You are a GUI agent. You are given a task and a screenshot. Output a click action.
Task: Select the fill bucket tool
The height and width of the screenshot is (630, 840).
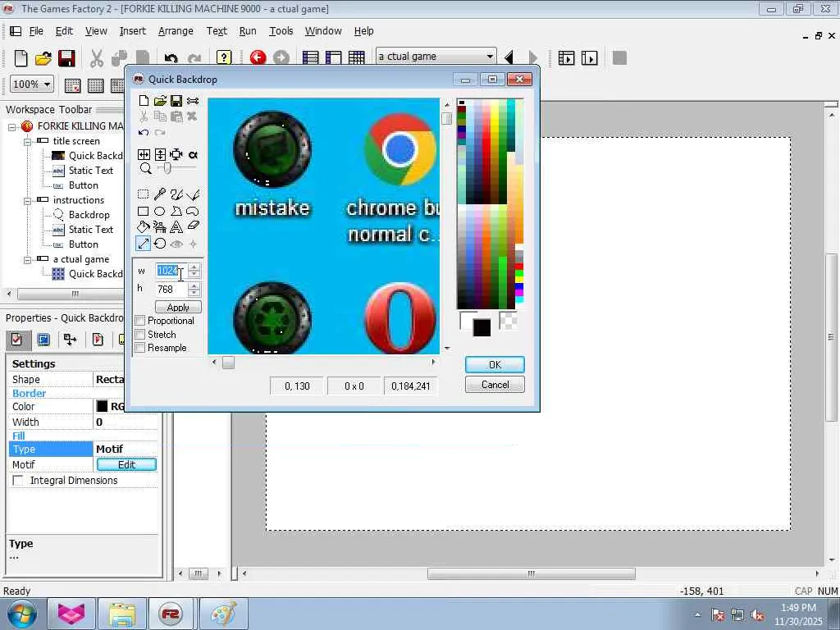pyautogui.click(x=143, y=227)
